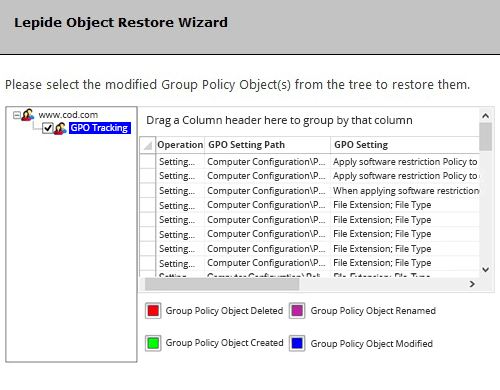Image resolution: width=500 pixels, height=390 pixels.
Task: Click the horizontal scrollbar thumb
Action: pyautogui.click(x=222, y=284)
